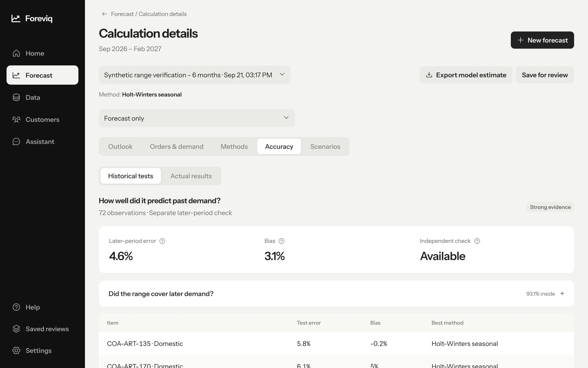This screenshot has width=588, height=368.
Task: Go back using the breadcrumb arrow
Action: (104, 14)
